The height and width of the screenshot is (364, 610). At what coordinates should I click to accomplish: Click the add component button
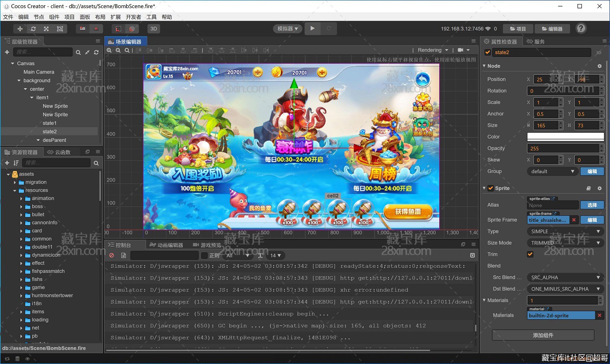tap(543, 335)
